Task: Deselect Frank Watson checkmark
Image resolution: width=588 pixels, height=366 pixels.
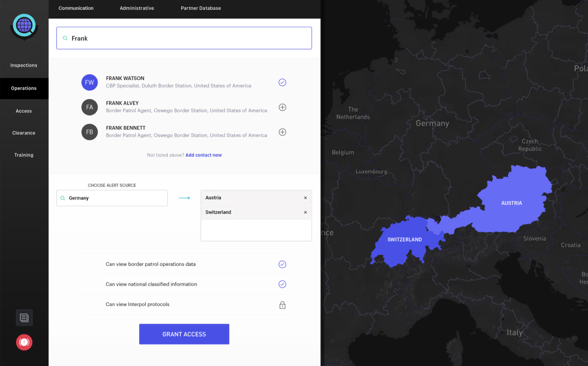Action: 282,82
